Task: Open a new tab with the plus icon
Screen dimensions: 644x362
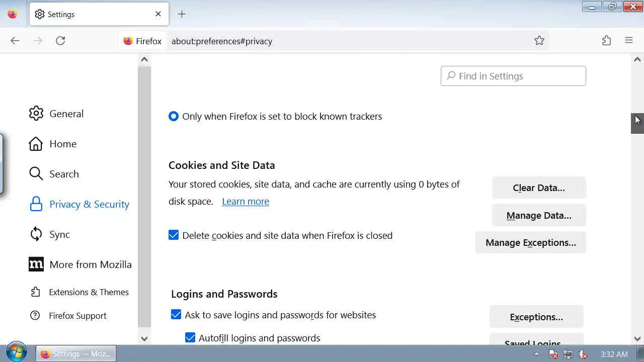Action: (x=182, y=14)
